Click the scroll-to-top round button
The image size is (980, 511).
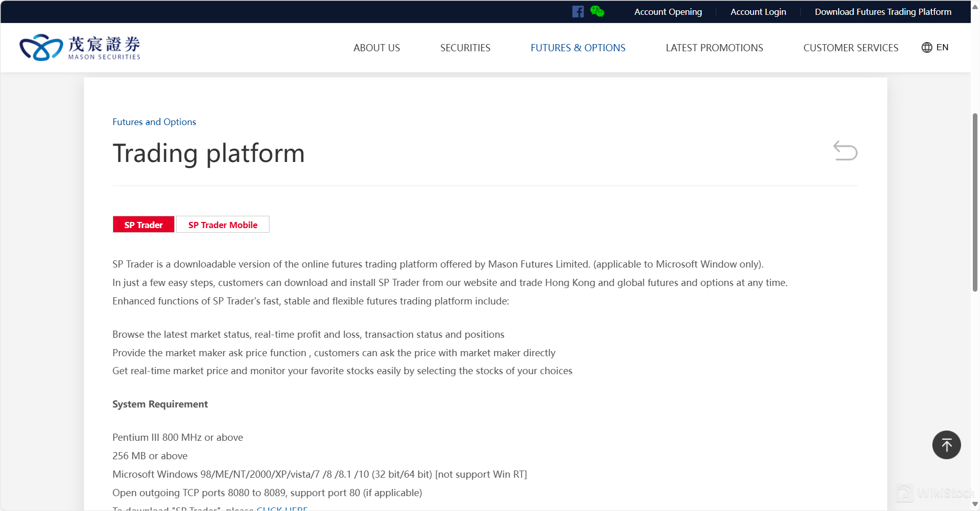coord(946,445)
